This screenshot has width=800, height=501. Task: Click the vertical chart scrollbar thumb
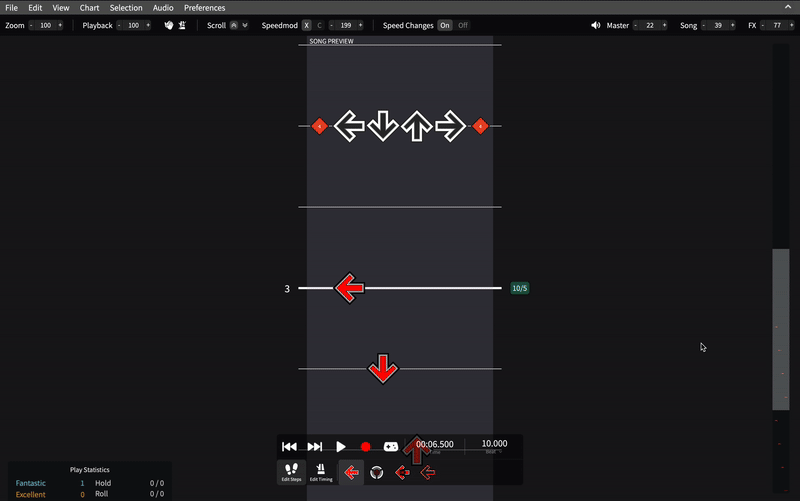coord(781,329)
